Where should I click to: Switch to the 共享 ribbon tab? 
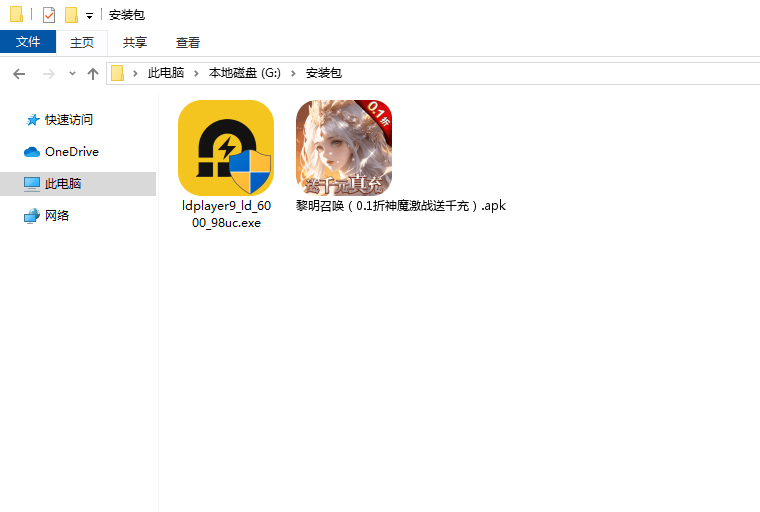(135, 42)
